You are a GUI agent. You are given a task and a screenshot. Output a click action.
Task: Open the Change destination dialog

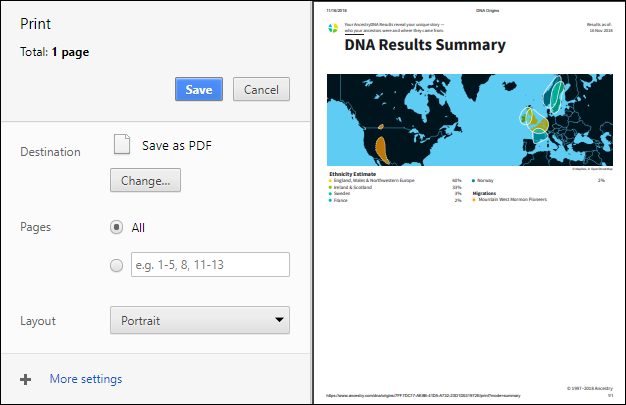coord(145,180)
